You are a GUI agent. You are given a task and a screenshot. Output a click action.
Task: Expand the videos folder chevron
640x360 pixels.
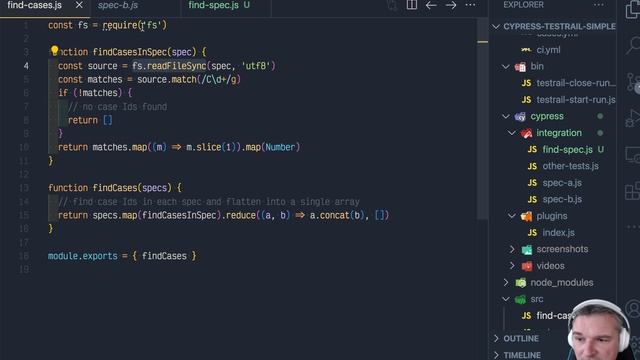tap(512, 266)
